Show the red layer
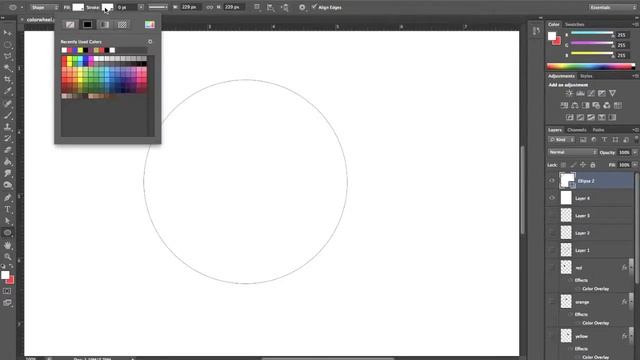The height and width of the screenshot is (360, 640). pyautogui.click(x=552, y=268)
